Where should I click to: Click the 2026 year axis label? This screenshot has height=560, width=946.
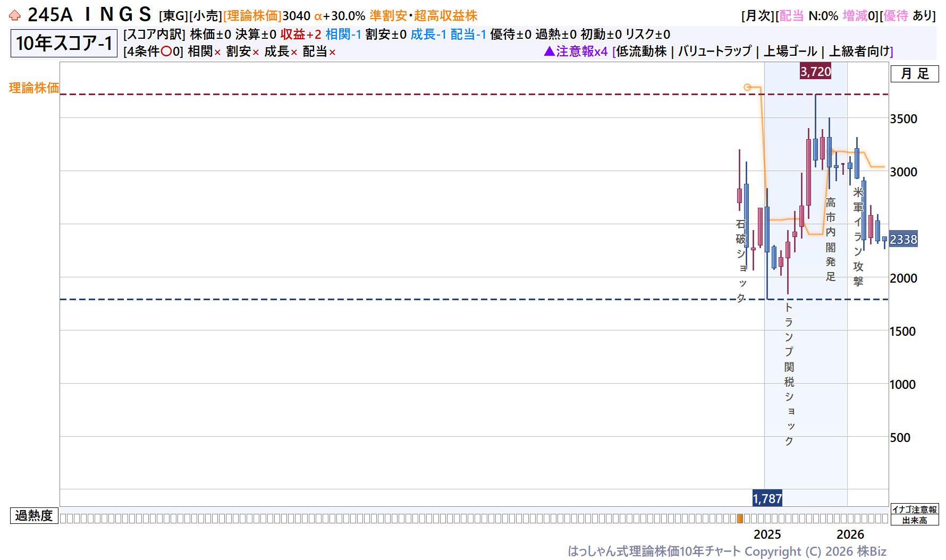tap(850, 534)
